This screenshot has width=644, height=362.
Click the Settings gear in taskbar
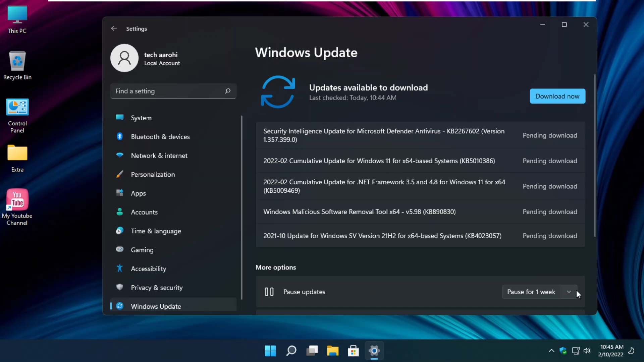pos(374,351)
